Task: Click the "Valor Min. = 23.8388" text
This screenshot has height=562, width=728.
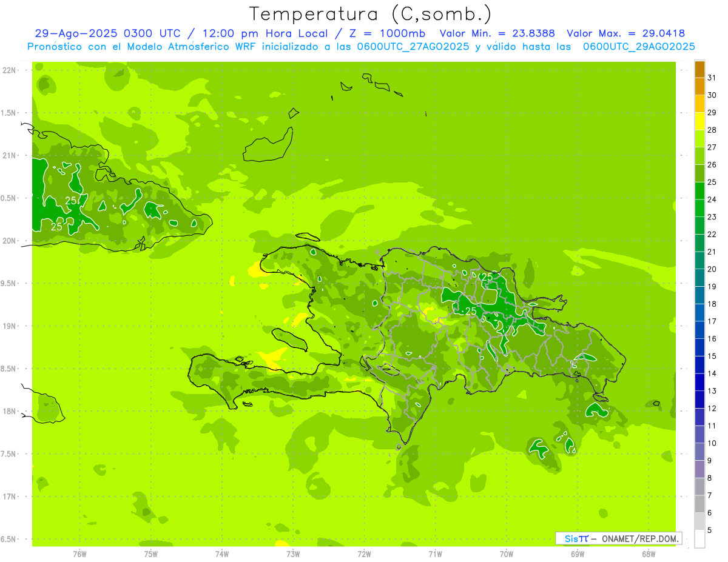Action: (x=497, y=33)
